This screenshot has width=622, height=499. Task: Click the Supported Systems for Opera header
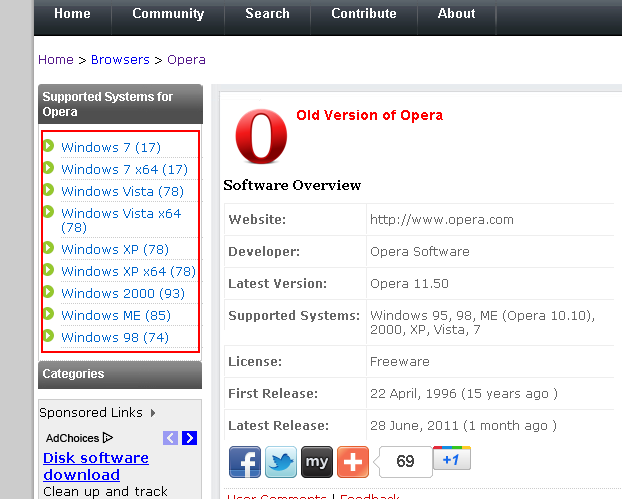pos(120,104)
